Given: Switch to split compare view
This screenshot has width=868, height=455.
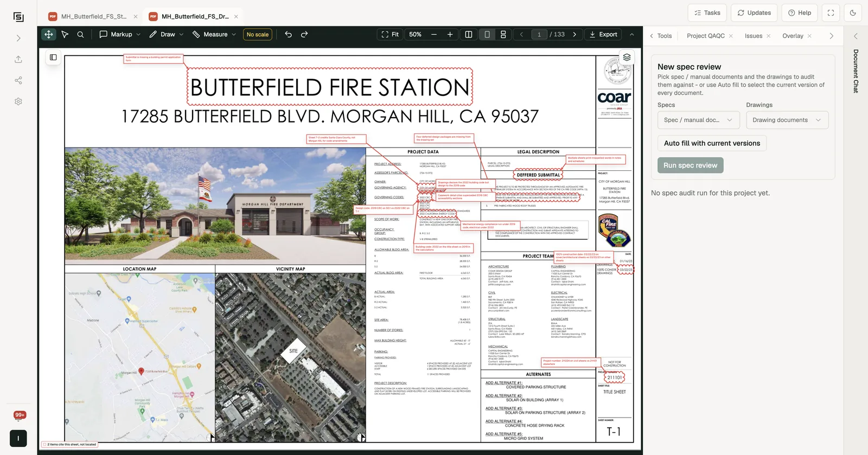Looking at the screenshot, I should 469,34.
